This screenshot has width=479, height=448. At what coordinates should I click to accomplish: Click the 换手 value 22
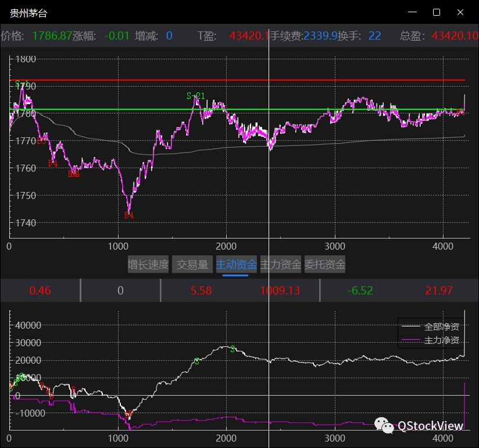374,36
